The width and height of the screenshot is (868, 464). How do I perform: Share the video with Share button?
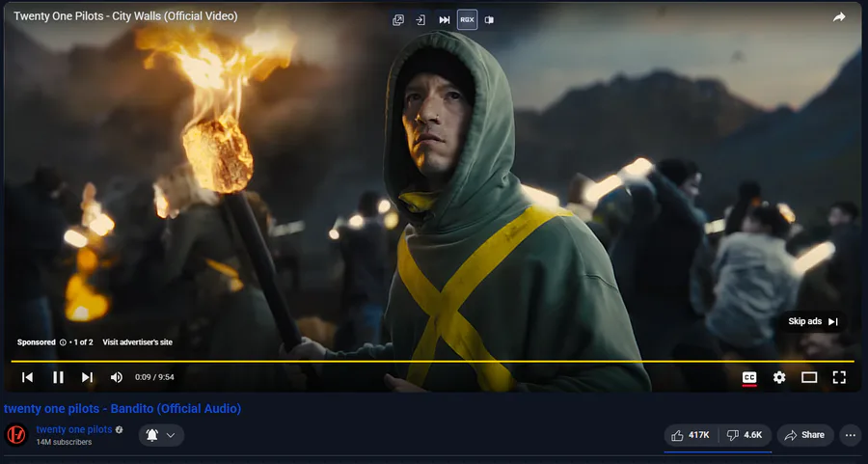[805, 435]
